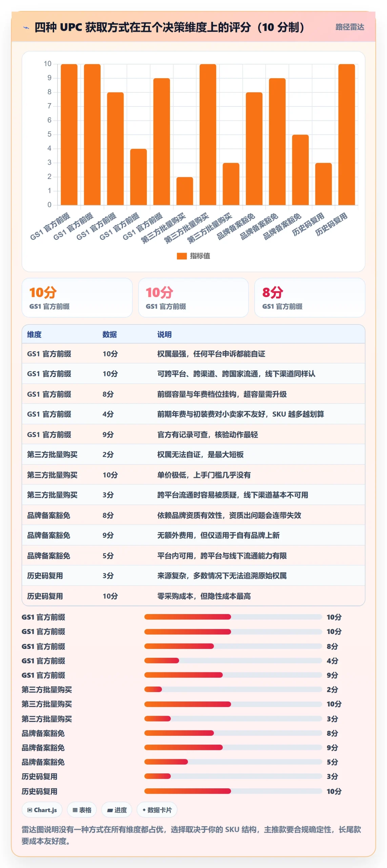This screenshot has height=868, width=387.
Task: Click the 第三方批量购买 chart bar at height 2
Action: [x=185, y=191]
